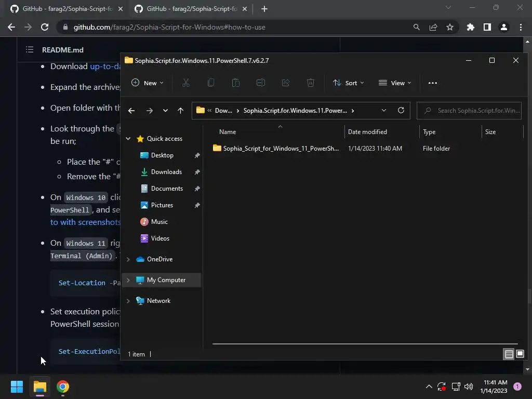Select Sophia_Script_for_Windows_11_PowerSh folder

281,149
